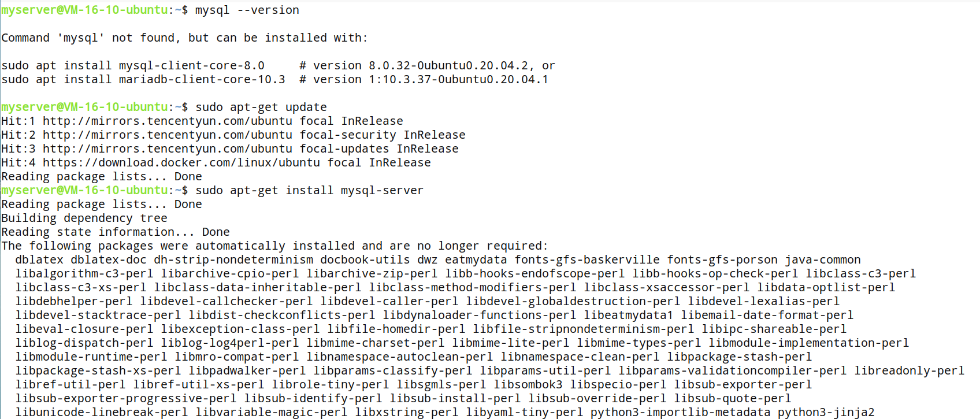Click the 'Building dependency tree' line
The image size is (980, 419).
(x=84, y=218)
